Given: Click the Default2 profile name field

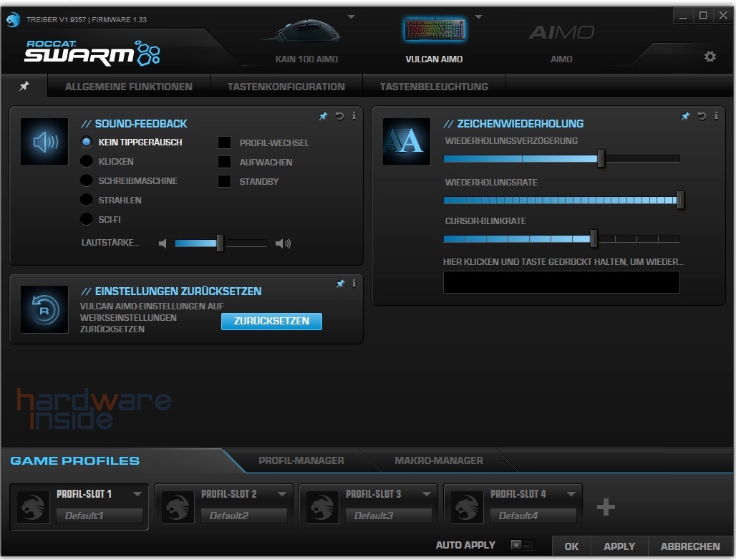Looking at the screenshot, I should pyautogui.click(x=244, y=516).
